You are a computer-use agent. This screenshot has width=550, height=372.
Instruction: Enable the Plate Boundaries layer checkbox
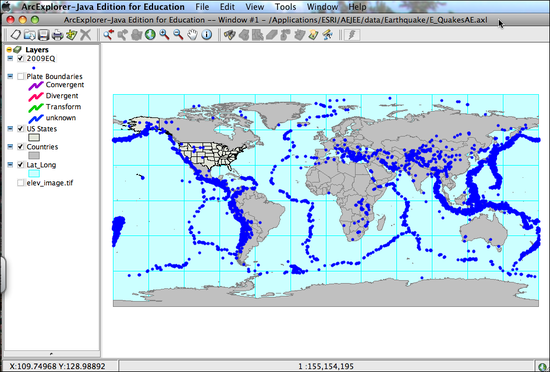click(21, 76)
